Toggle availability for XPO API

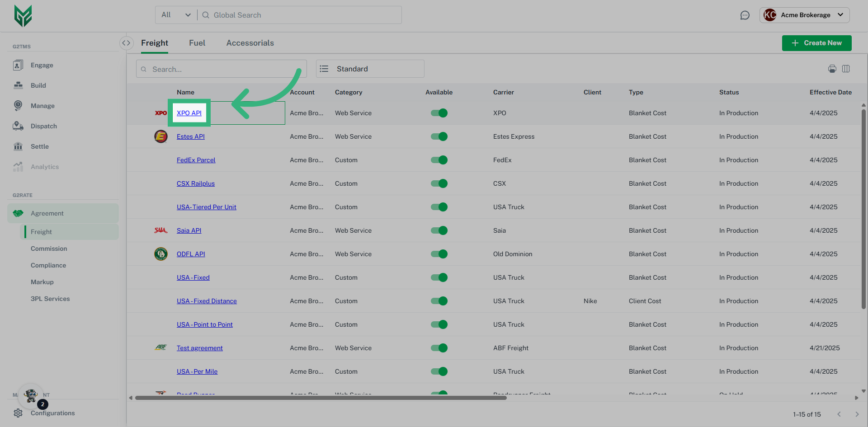(x=439, y=113)
